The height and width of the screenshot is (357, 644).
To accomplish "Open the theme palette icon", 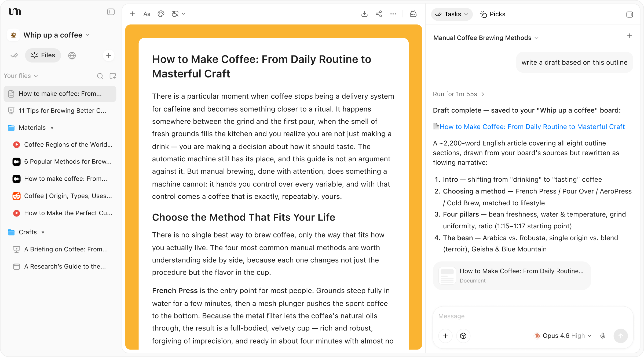I will 161,14.
